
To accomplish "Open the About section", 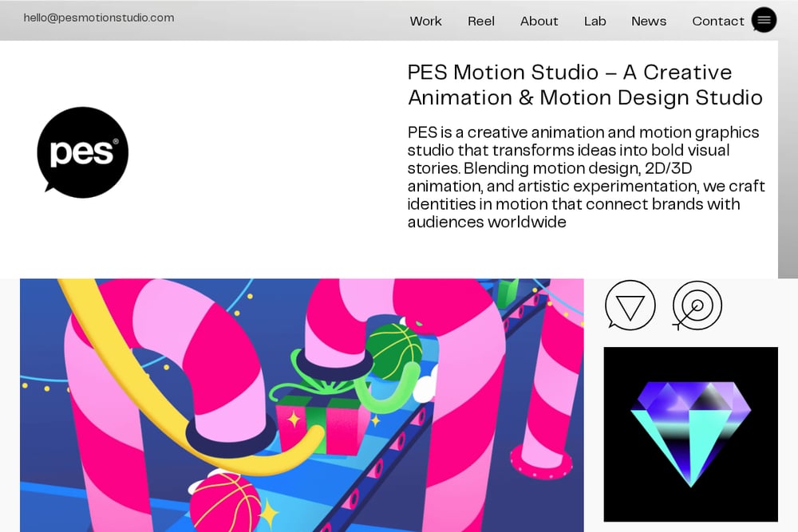I will point(539,22).
